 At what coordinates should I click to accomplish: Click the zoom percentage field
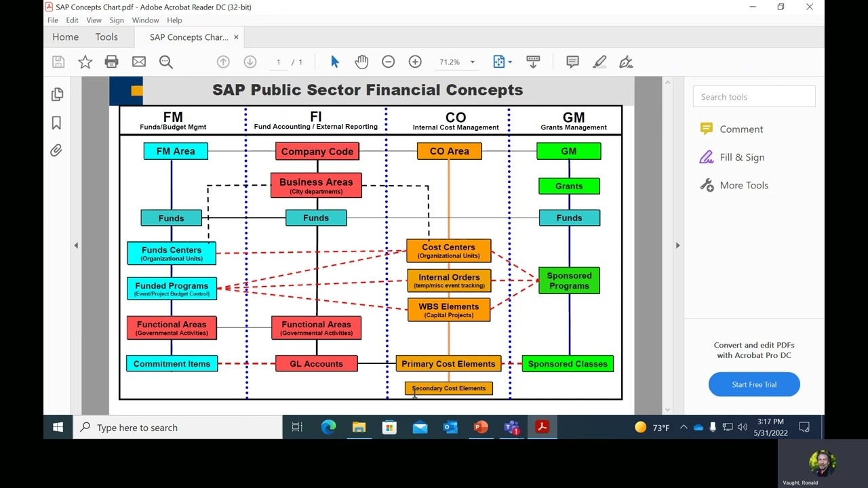[450, 62]
